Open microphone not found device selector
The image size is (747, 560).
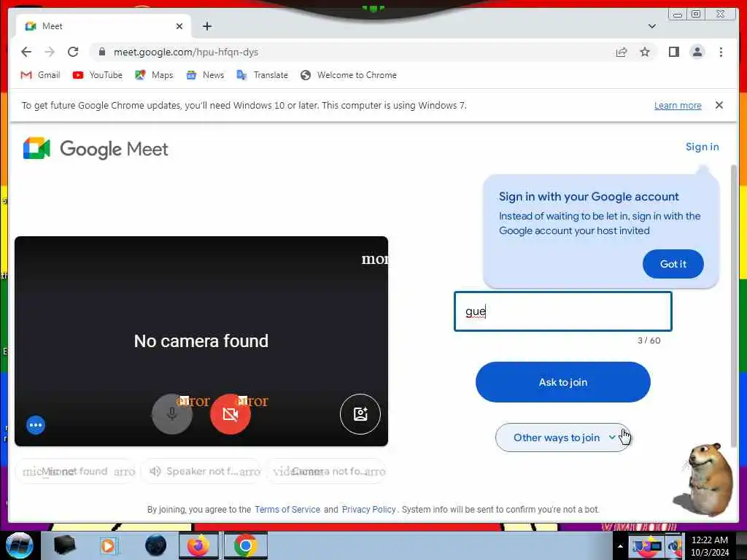(x=76, y=472)
